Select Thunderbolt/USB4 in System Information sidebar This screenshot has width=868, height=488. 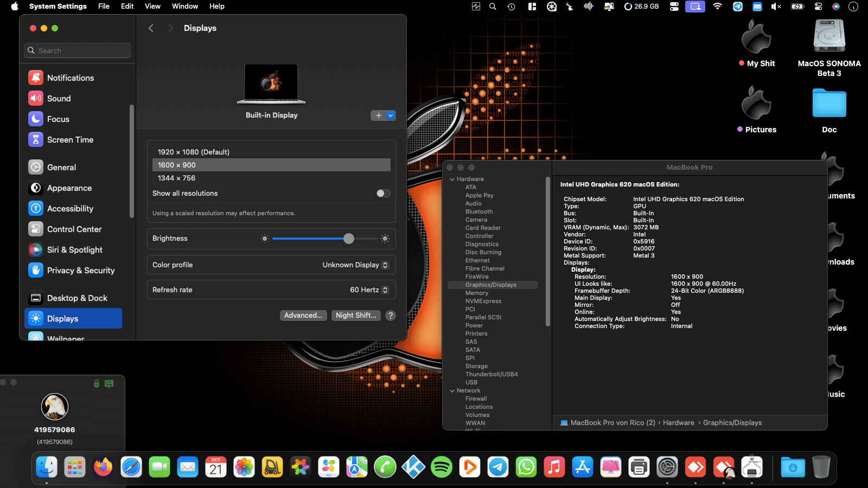tap(492, 375)
